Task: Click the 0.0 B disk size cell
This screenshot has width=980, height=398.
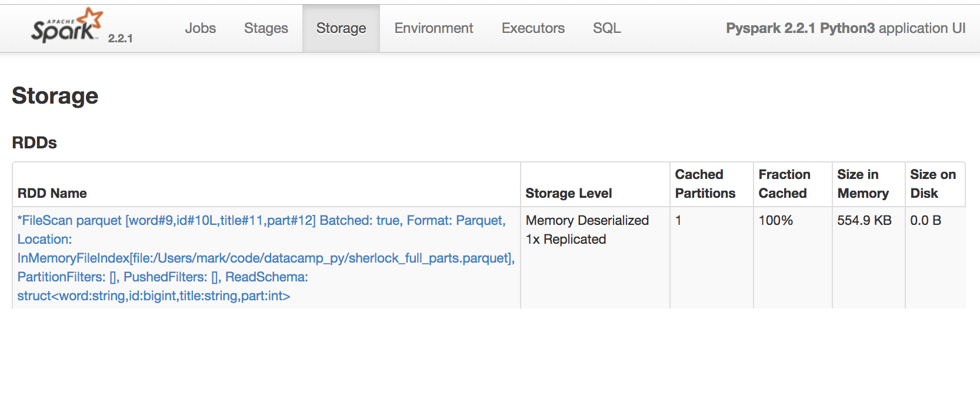Action: [x=925, y=220]
